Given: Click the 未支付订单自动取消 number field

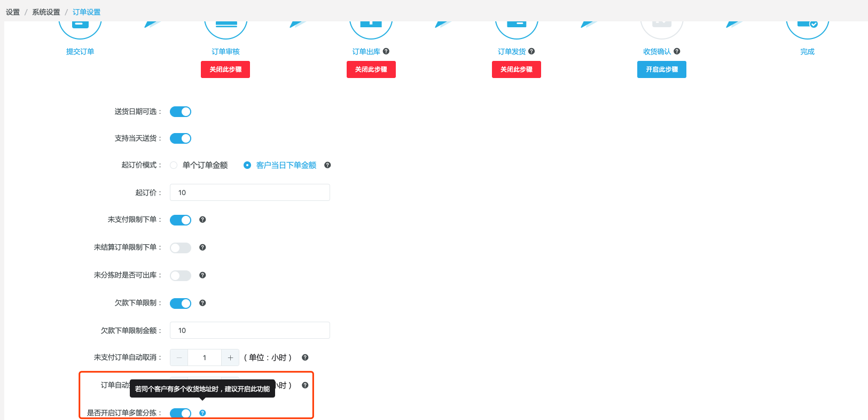Looking at the screenshot, I should pos(205,357).
